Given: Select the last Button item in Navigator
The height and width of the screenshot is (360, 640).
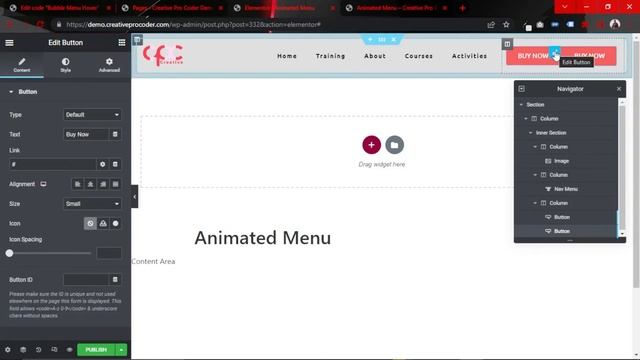Looking at the screenshot, I should point(565,231).
